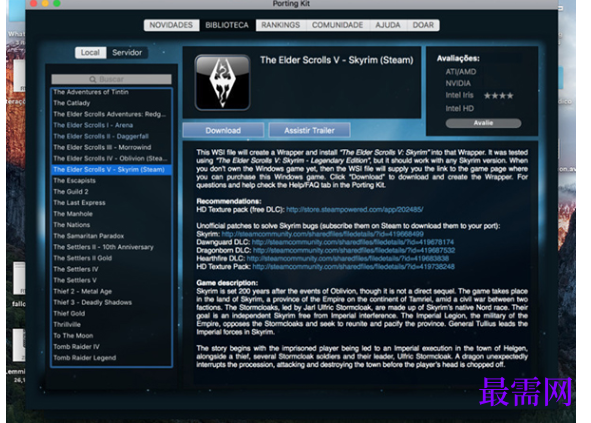Viewport: 591px width, 423px height.
Task: Open the RANKINGS tab
Action: [281, 25]
